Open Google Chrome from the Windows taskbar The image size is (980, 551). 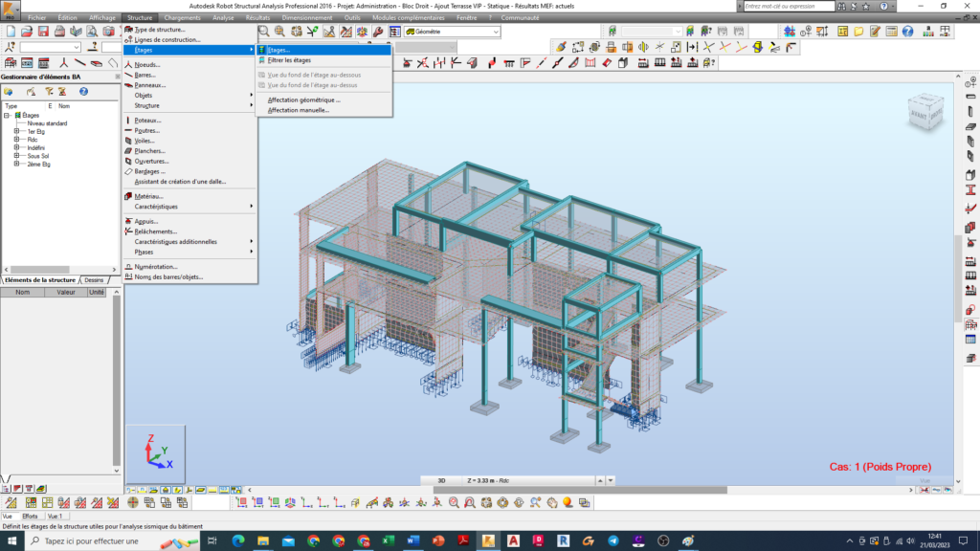click(313, 540)
